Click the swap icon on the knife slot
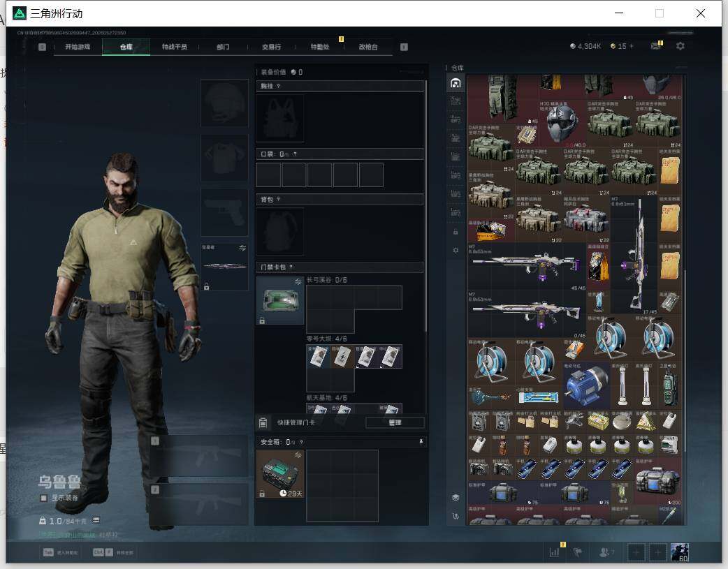 242,248
